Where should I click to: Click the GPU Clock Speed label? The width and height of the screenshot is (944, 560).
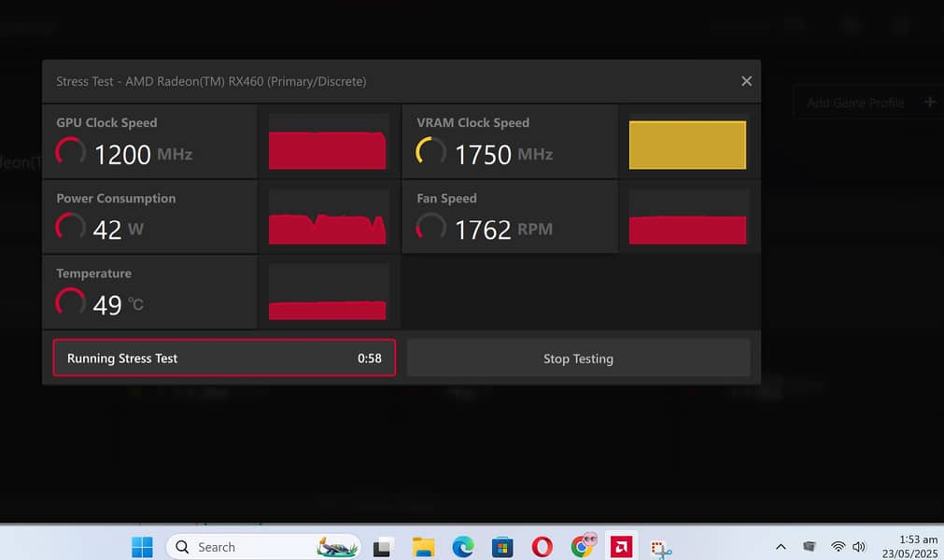[106, 122]
